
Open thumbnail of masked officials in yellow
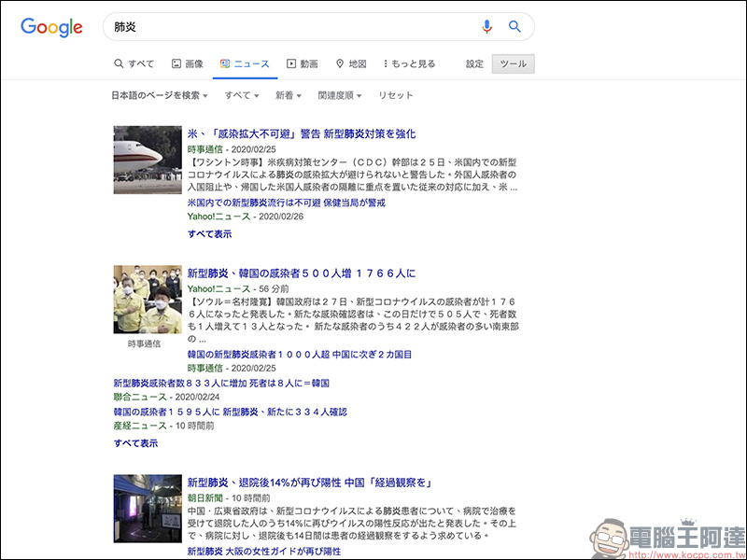[x=148, y=299]
